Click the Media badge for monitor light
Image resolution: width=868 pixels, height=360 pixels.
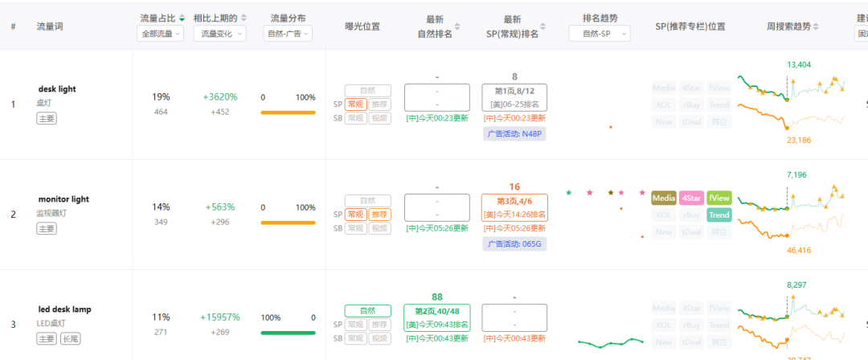click(664, 198)
